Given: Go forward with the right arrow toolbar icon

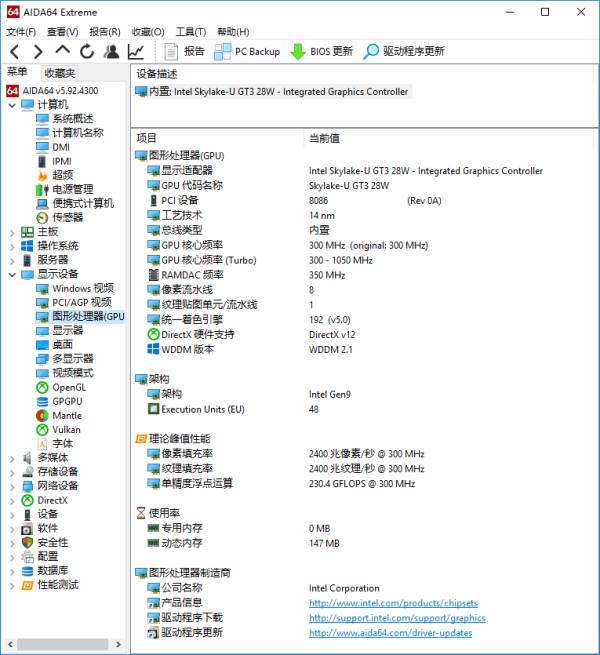Looking at the screenshot, I should [x=38, y=52].
